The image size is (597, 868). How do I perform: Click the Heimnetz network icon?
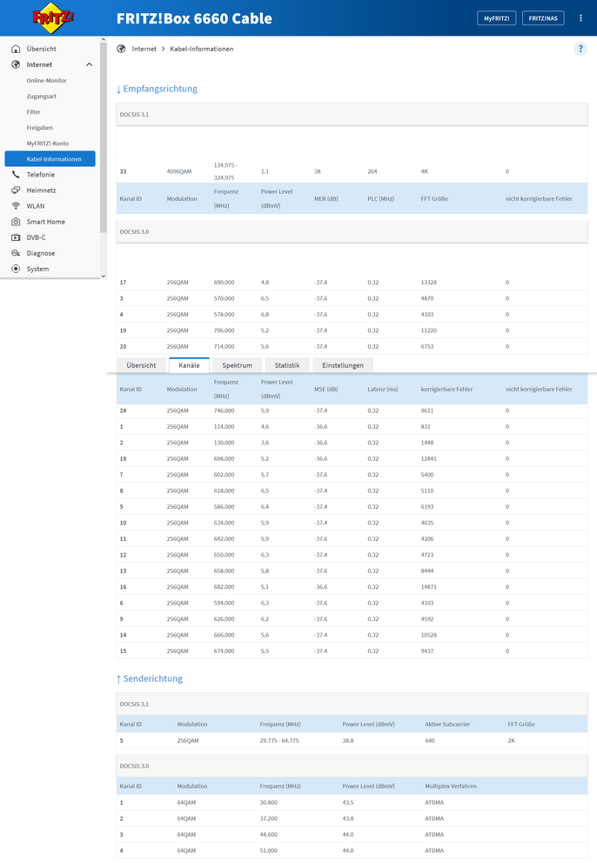tap(16, 190)
